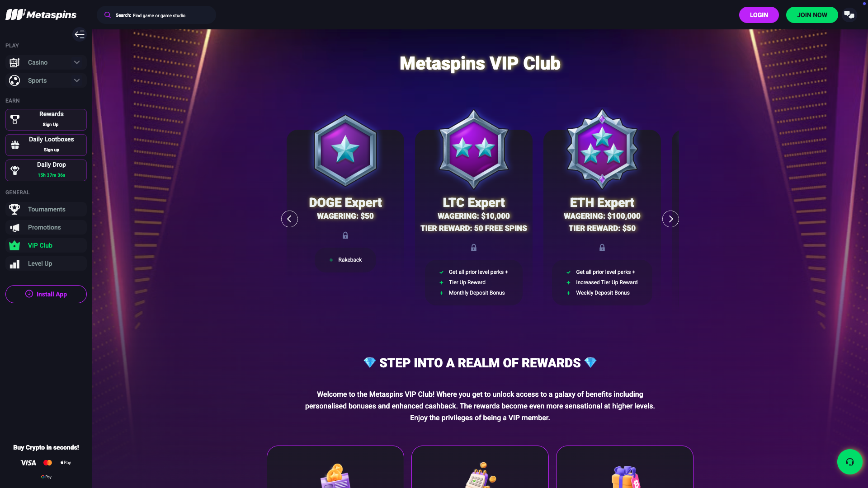Collapse the sidebar with the arrow icon
The height and width of the screenshot is (488, 868).
click(80, 34)
